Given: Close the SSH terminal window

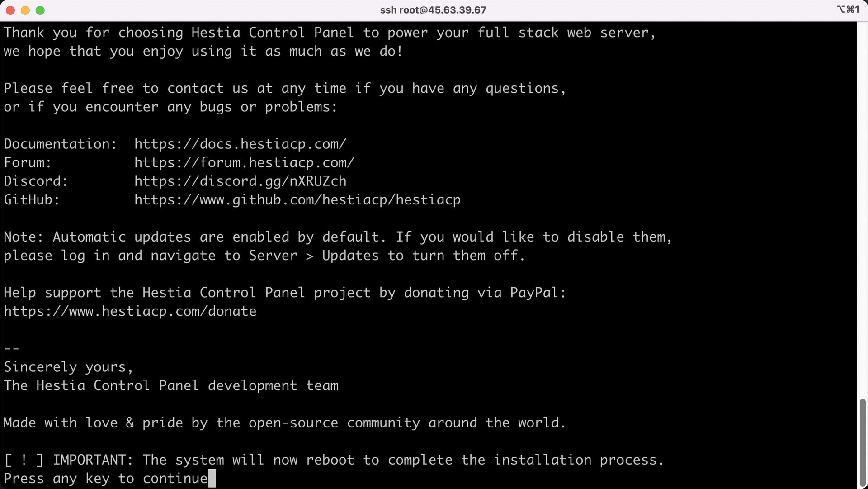Looking at the screenshot, I should pyautogui.click(x=10, y=10).
